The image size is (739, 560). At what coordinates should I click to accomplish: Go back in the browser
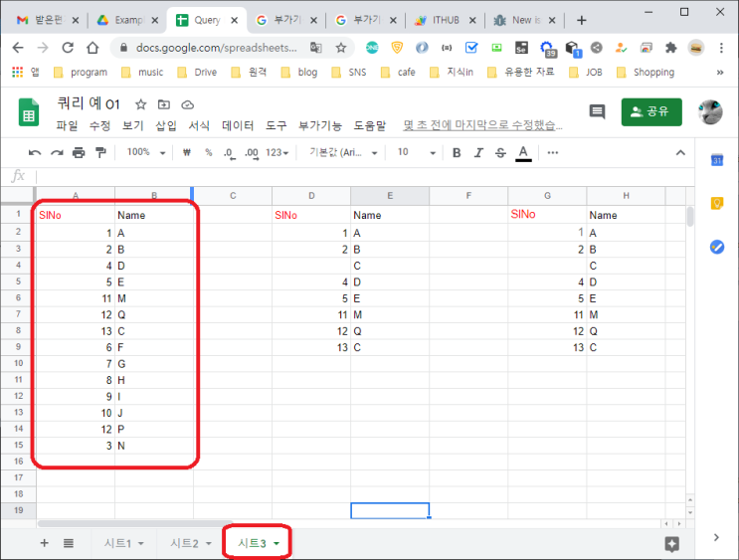click(x=18, y=48)
